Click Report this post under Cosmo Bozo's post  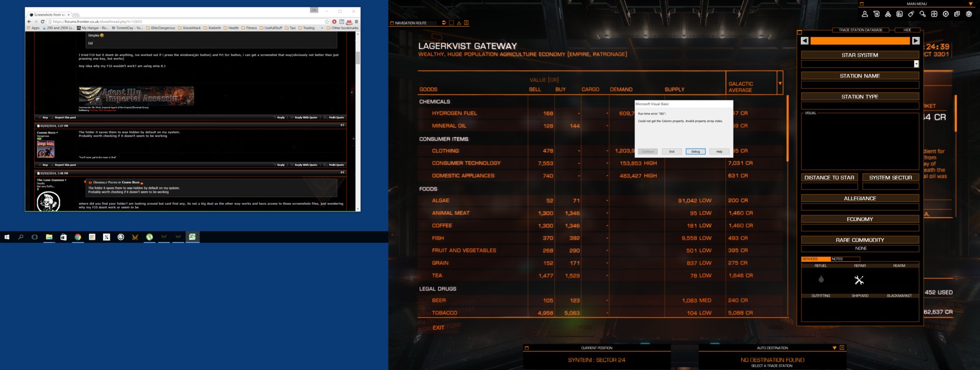pyautogui.click(x=65, y=165)
